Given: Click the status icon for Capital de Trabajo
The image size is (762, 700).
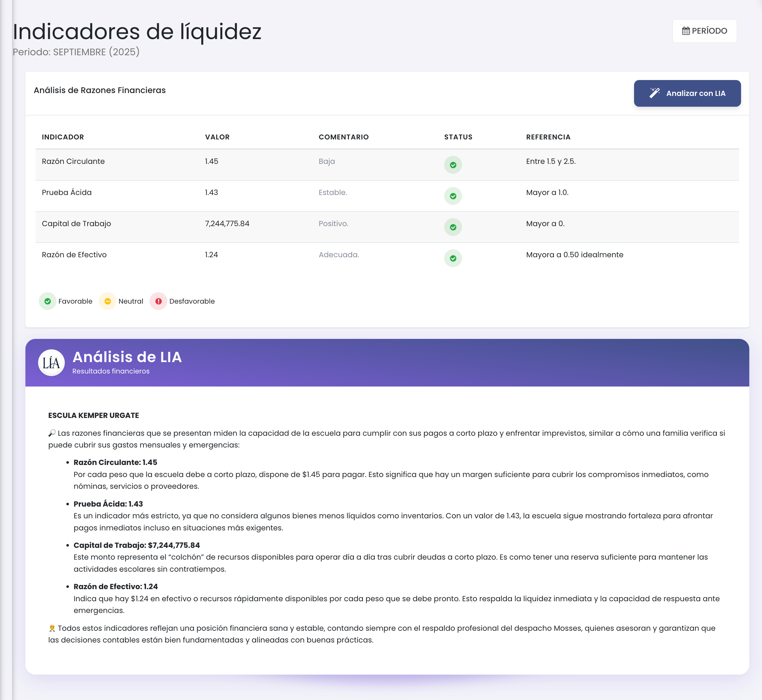Looking at the screenshot, I should 453,227.
